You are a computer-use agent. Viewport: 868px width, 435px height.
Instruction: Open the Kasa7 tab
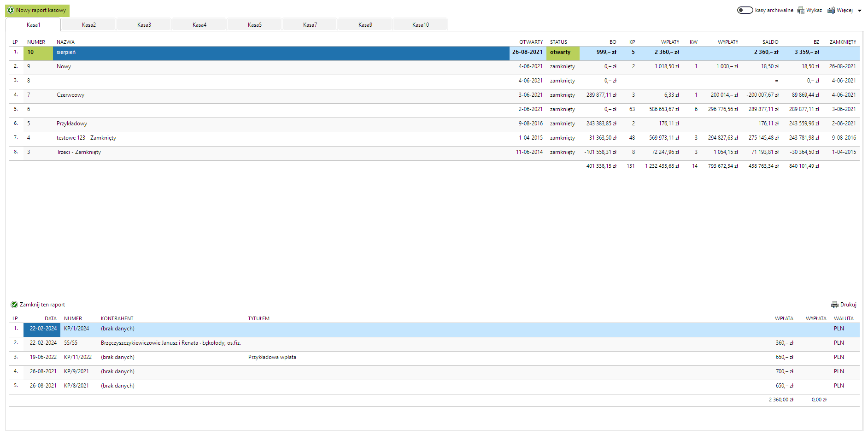310,25
